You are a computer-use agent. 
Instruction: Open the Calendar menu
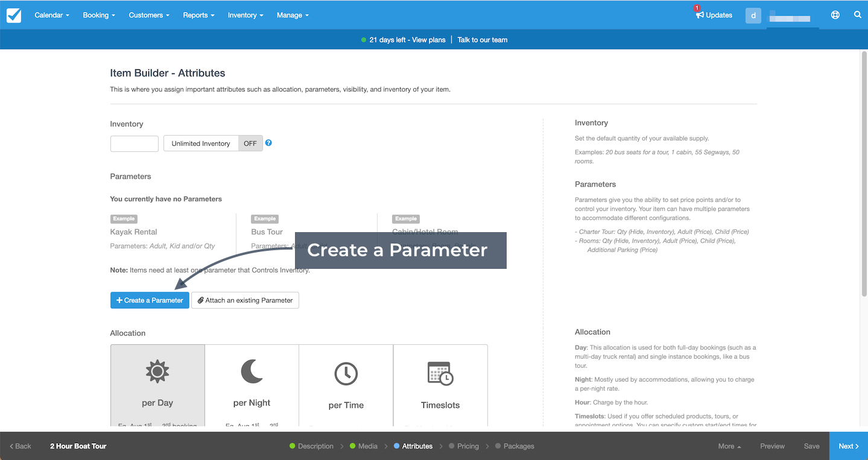tap(52, 15)
